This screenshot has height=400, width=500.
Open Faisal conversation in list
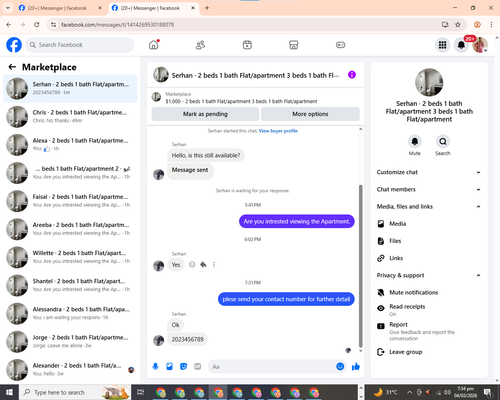tap(70, 201)
